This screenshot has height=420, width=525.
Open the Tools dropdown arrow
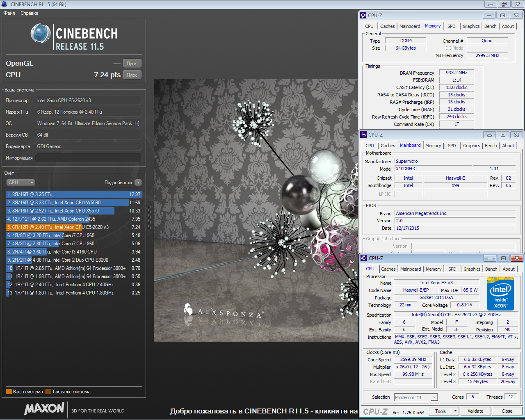[455, 411]
